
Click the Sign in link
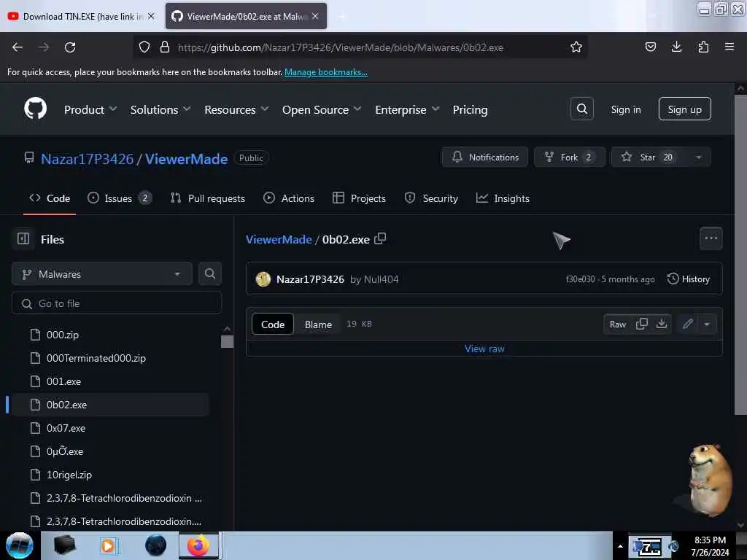(625, 109)
